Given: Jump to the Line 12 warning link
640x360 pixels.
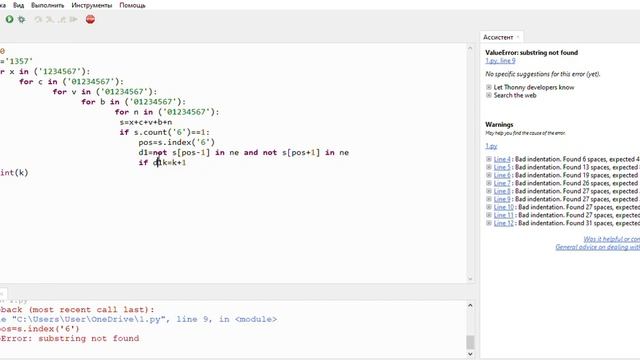Looking at the screenshot, I should point(504,223).
